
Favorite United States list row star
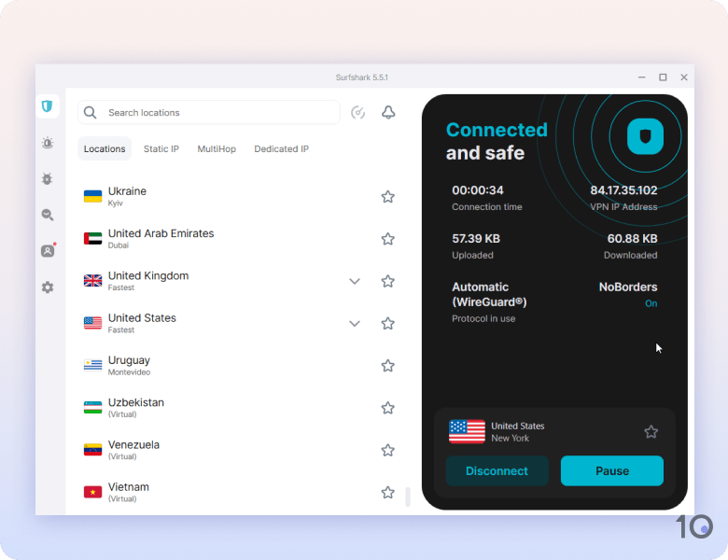point(388,324)
